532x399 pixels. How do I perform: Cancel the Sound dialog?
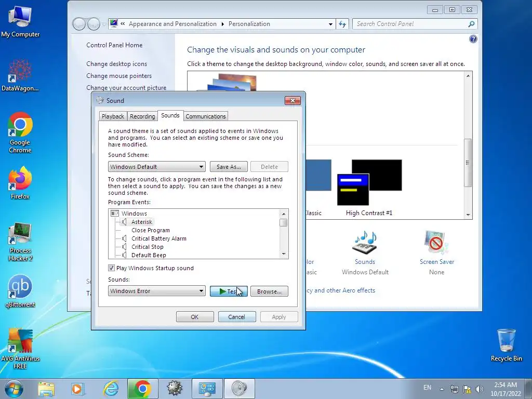pyautogui.click(x=237, y=317)
